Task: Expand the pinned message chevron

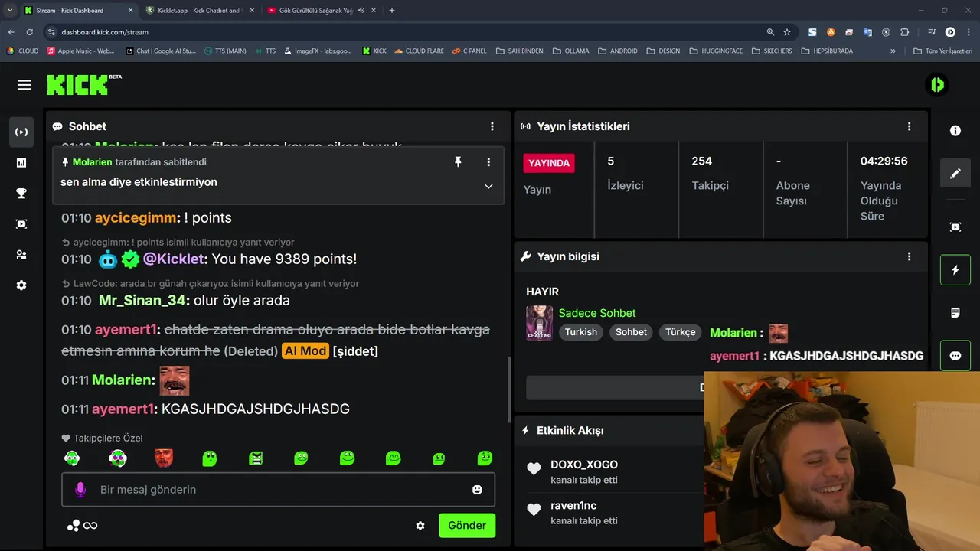Action: pos(488,186)
